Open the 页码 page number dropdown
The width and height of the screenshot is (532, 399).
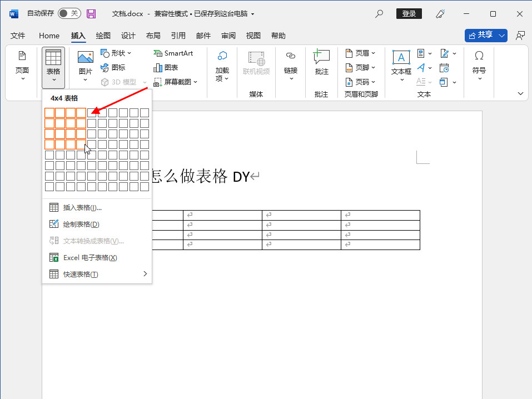[x=360, y=82]
